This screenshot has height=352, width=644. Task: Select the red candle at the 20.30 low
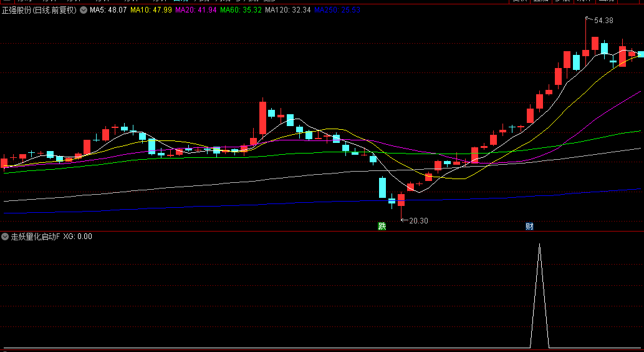pyautogui.click(x=401, y=200)
